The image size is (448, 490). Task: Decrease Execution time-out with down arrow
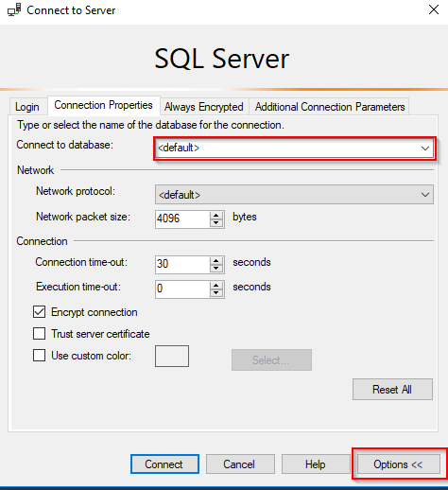[216, 293]
